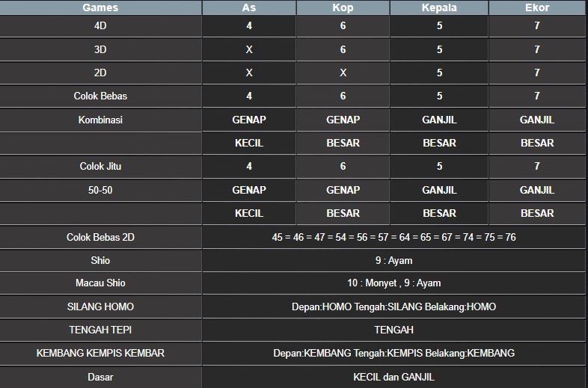
Task: Click the Shio value "9 : Ayam"
Action: (393, 260)
